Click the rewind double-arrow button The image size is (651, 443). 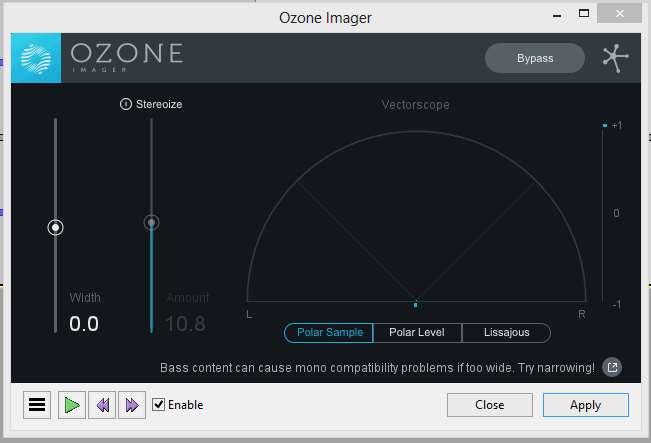click(101, 405)
